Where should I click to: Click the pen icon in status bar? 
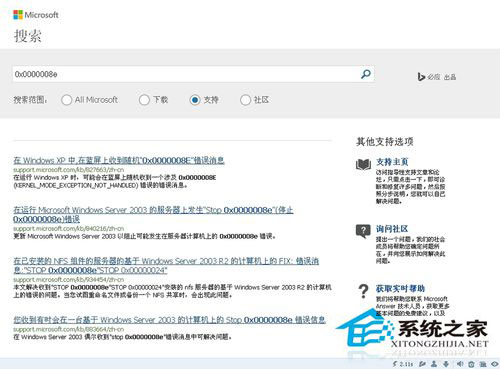(422, 364)
